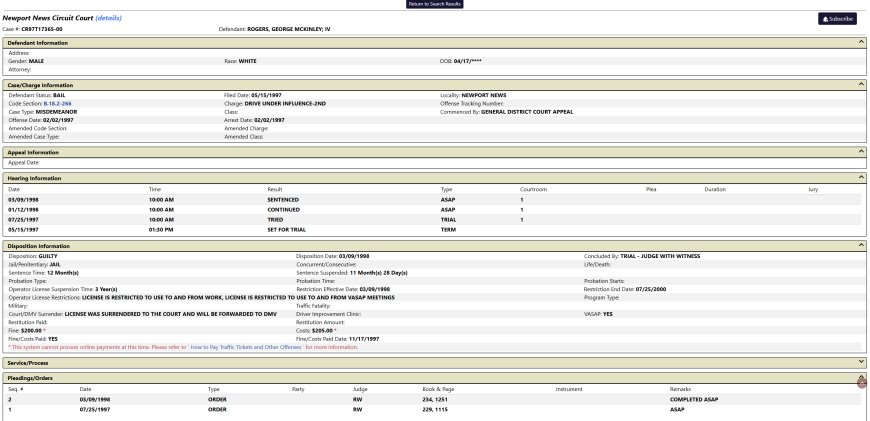Click Return to Search Results
Image resolution: width=870 pixels, height=421 pixels.
[x=435, y=4]
